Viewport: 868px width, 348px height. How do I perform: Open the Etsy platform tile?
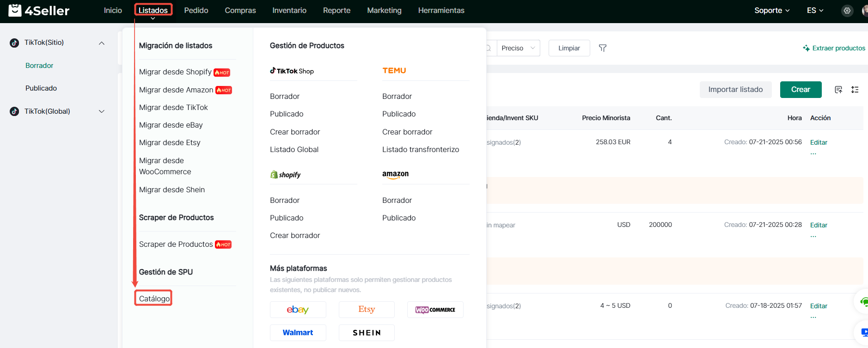point(367,310)
